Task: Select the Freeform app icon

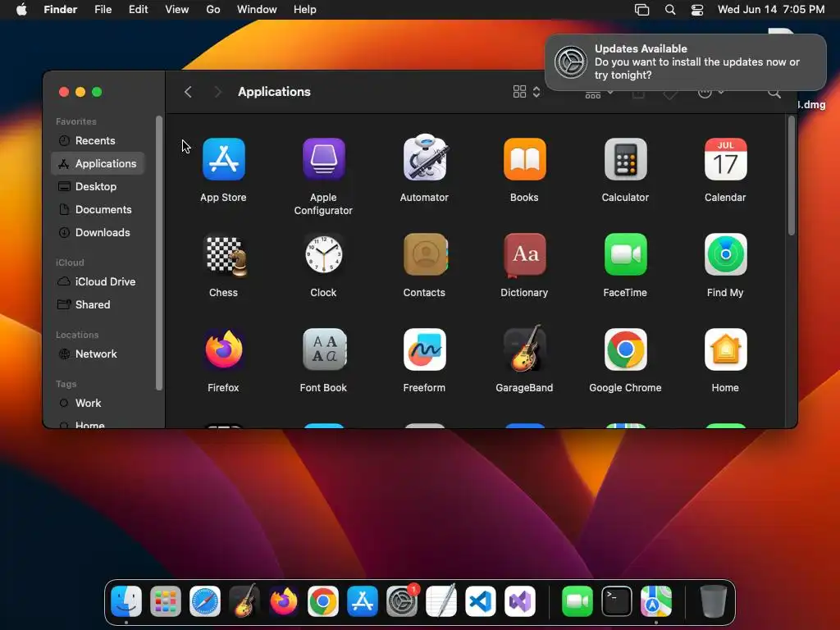Action: tap(424, 349)
